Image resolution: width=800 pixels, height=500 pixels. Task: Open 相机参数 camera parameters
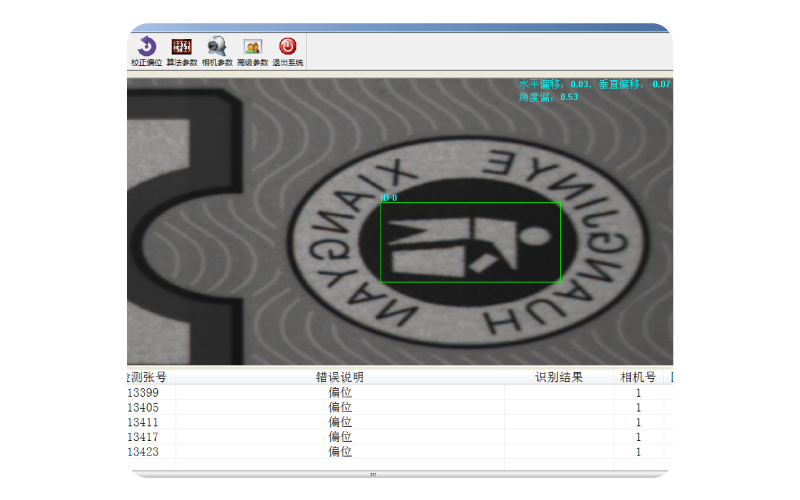217,47
